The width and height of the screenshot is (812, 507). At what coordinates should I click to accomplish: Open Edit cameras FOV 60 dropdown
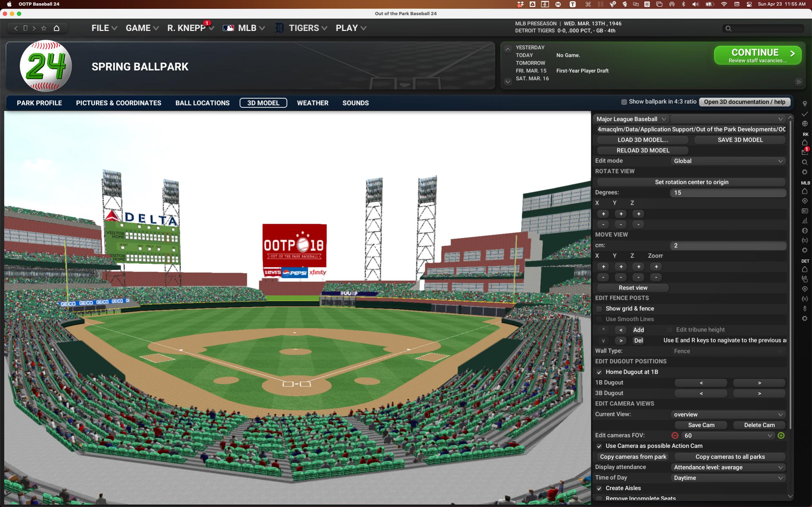728,435
